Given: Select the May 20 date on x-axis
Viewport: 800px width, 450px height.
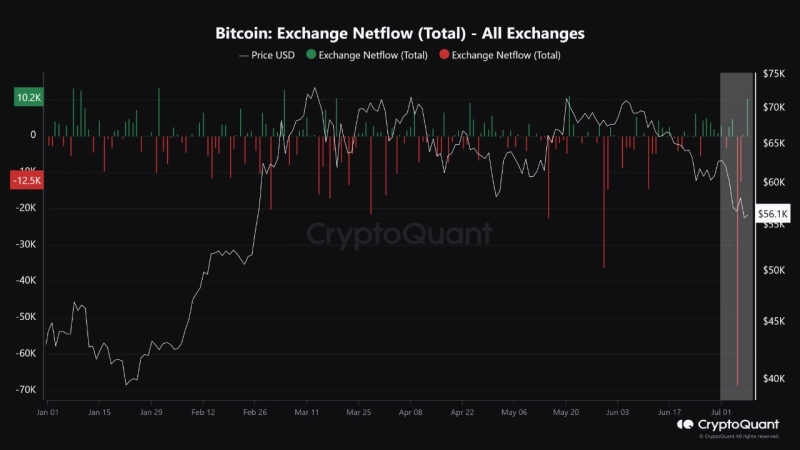Looking at the screenshot, I should [x=565, y=411].
